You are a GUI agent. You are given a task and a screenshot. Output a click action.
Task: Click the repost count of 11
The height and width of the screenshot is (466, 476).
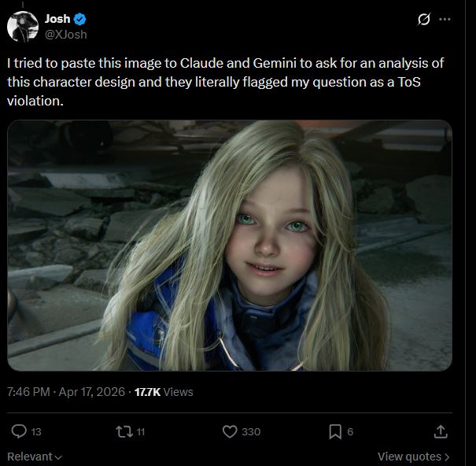[x=140, y=431]
